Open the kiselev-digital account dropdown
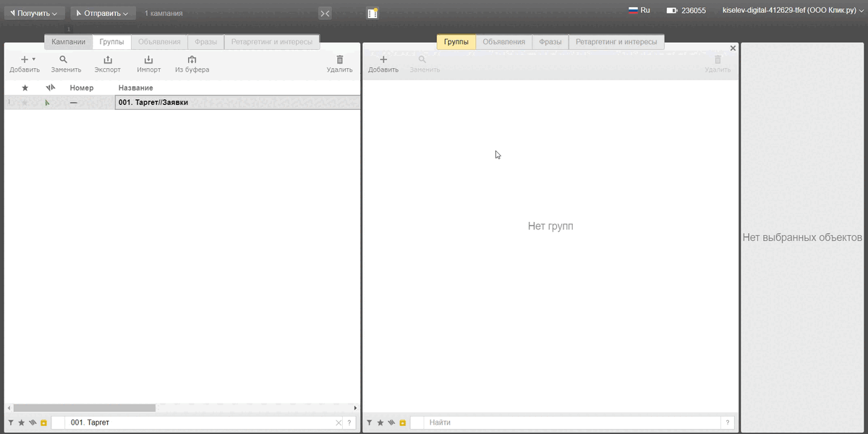This screenshot has width=868, height=434. click(x=793, y=11)
